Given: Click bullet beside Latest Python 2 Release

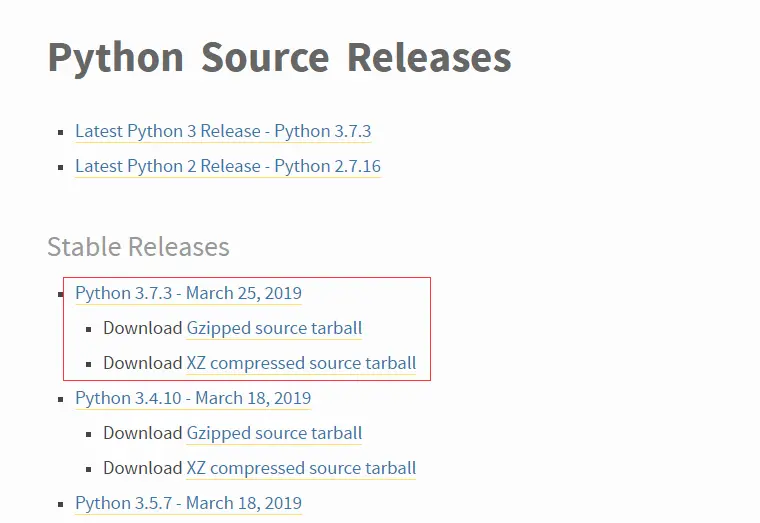Looking at the screenshot, I should pyautogui.click(x=63, y=167).
